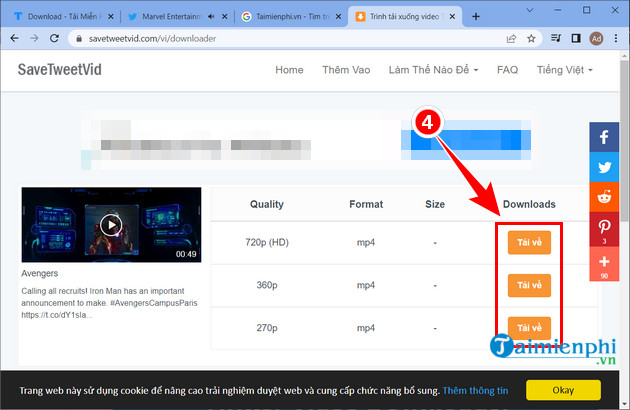Select the Trình tải xuống video tab
Image resolution: width=630 pixels, height=410 pixels.
tap(404, 16)
